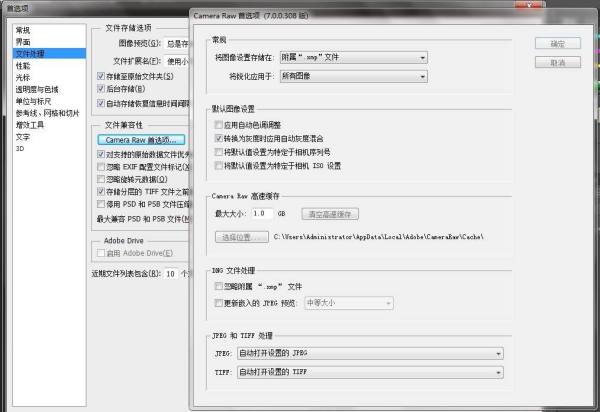Screen dimensions: 600x412
Task: Select 光标 in Preferences category list
Action: (23, 78)
